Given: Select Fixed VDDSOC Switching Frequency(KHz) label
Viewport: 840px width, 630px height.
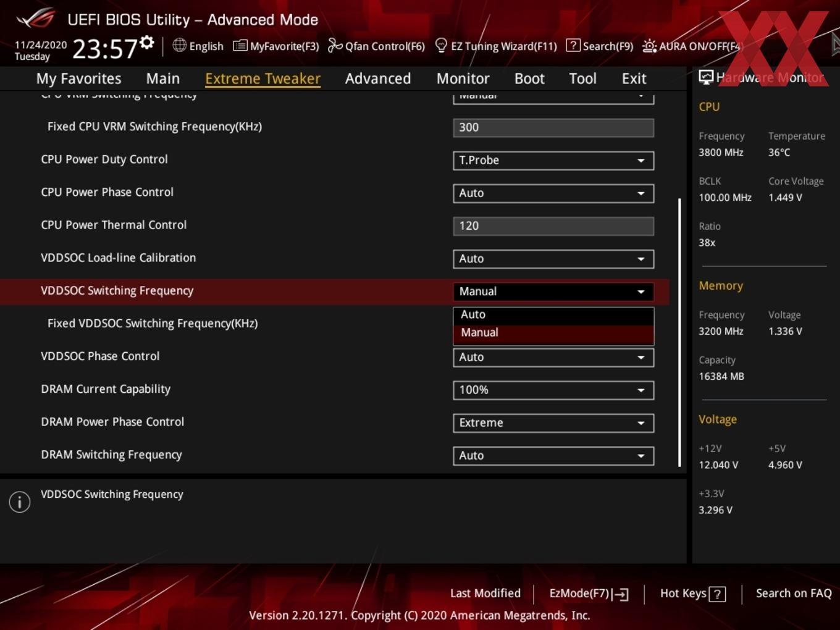Looking at the screenshot, I should [x=153, y=324].
